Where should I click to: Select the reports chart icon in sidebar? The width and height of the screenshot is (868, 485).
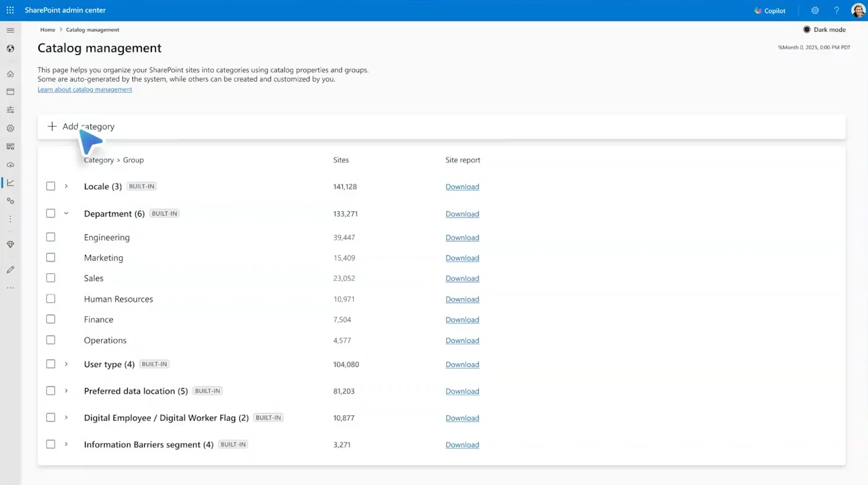click(x=10, y=183)
